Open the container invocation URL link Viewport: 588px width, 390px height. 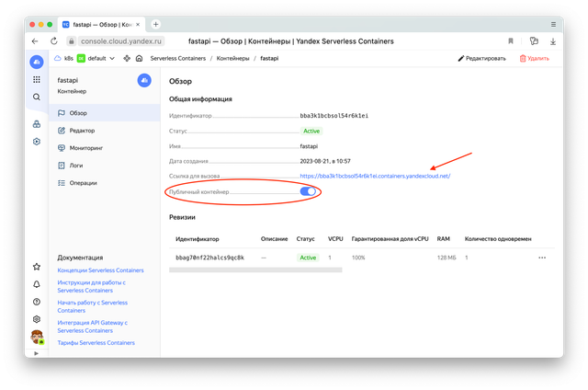(374, 175)
